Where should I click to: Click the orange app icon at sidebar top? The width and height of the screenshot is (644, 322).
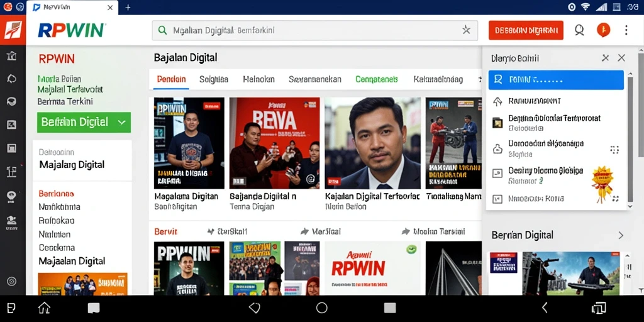13,30
